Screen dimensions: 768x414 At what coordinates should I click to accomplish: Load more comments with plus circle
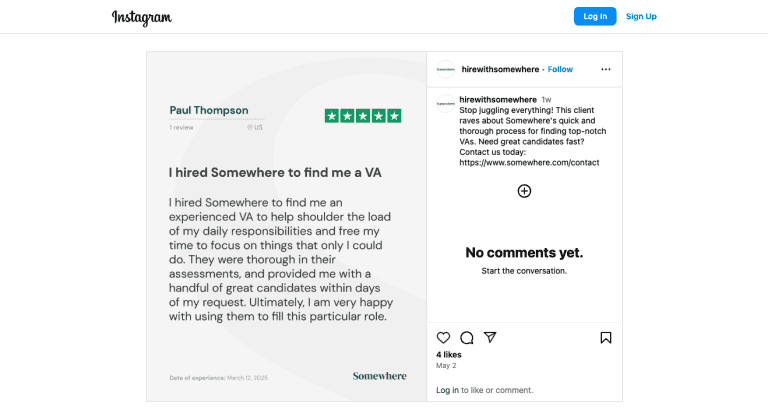[524, 191]
